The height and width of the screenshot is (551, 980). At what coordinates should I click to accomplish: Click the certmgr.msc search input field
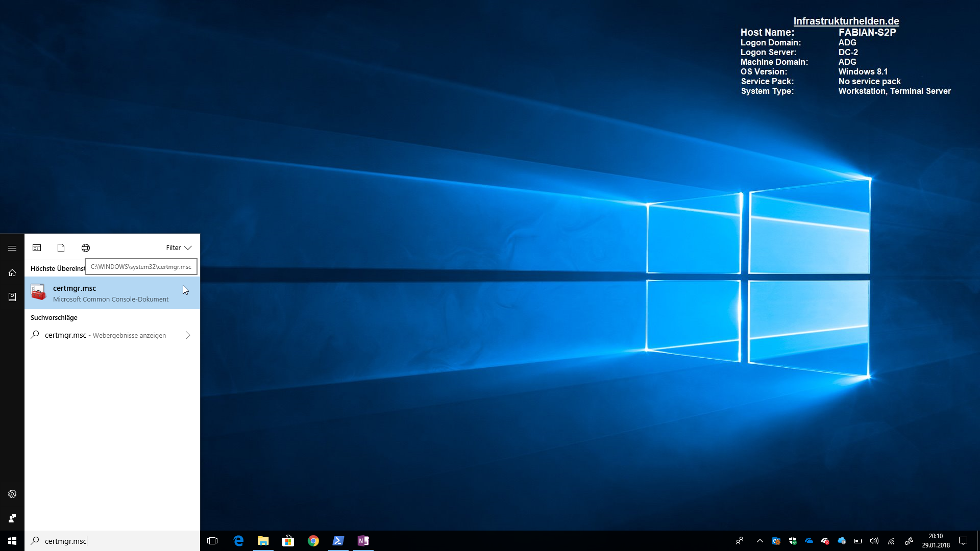click(x=112, y=541)
